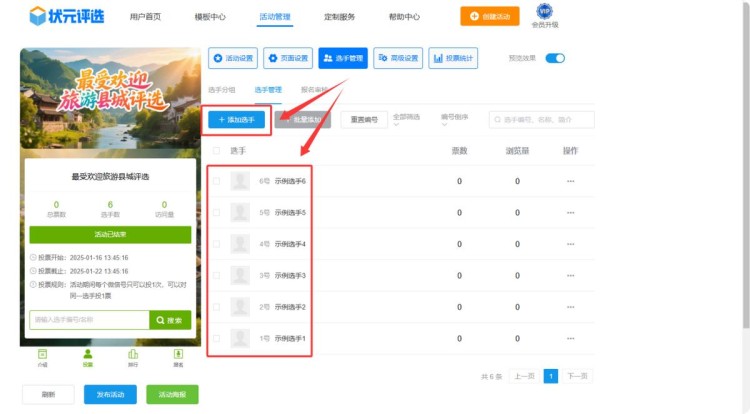
Task: Click the 添加选手 button
Action: (237, 120)
